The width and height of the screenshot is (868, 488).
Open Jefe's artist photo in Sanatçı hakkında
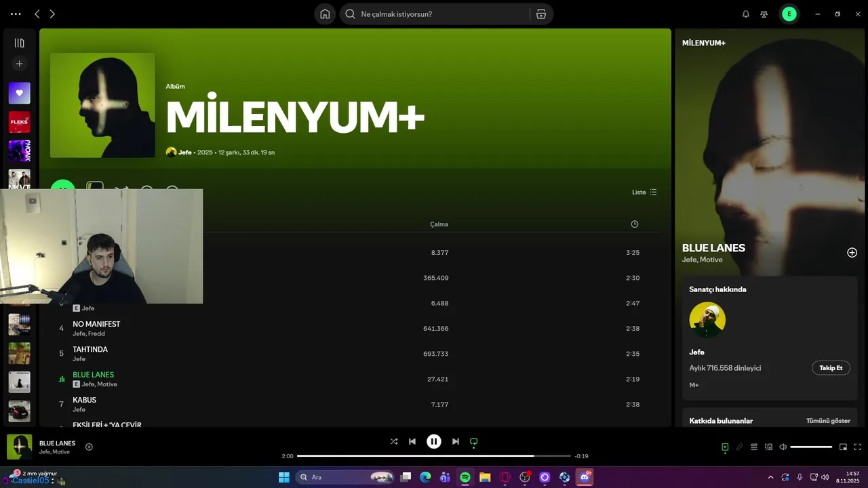pos(707,320)
